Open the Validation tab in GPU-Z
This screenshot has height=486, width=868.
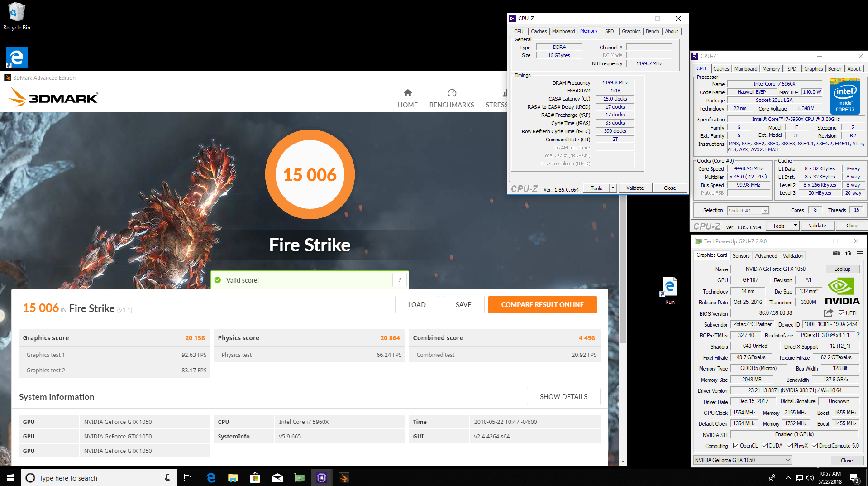pos(793,256)
